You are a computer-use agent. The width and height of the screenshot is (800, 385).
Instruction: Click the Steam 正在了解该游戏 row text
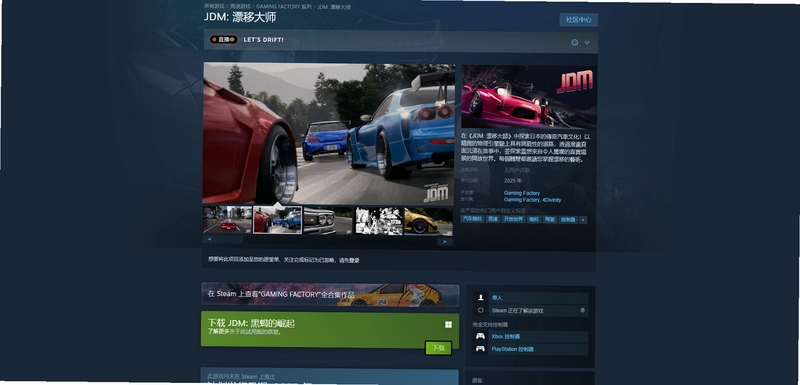(517, 311)
